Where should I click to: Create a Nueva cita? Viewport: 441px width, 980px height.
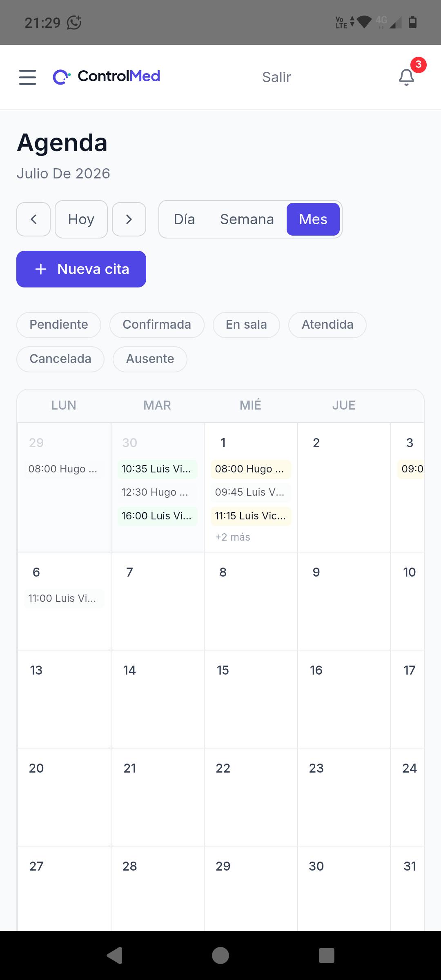tap(81, 269)
